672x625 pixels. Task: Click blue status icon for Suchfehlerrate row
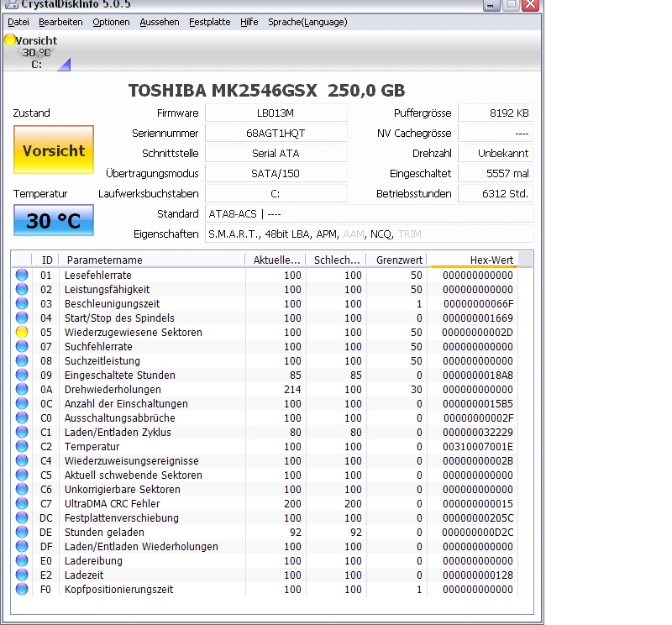tap(22, 346)
